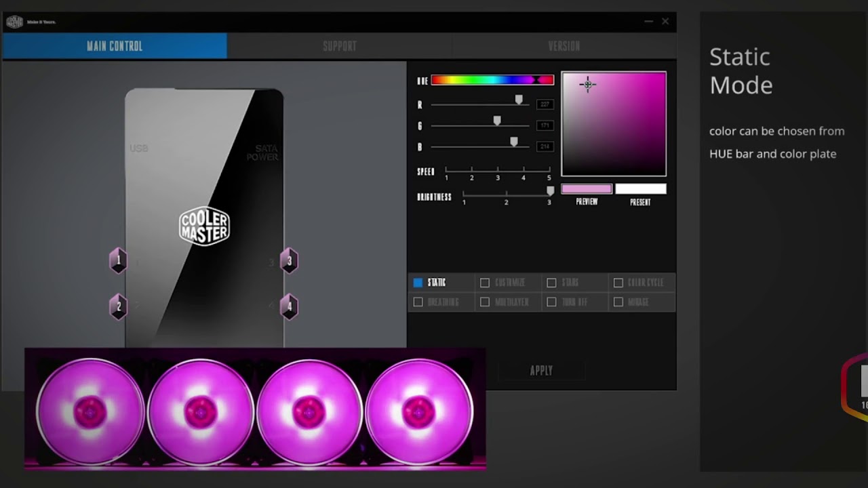Click the third fan in preview

pos(309,411)
